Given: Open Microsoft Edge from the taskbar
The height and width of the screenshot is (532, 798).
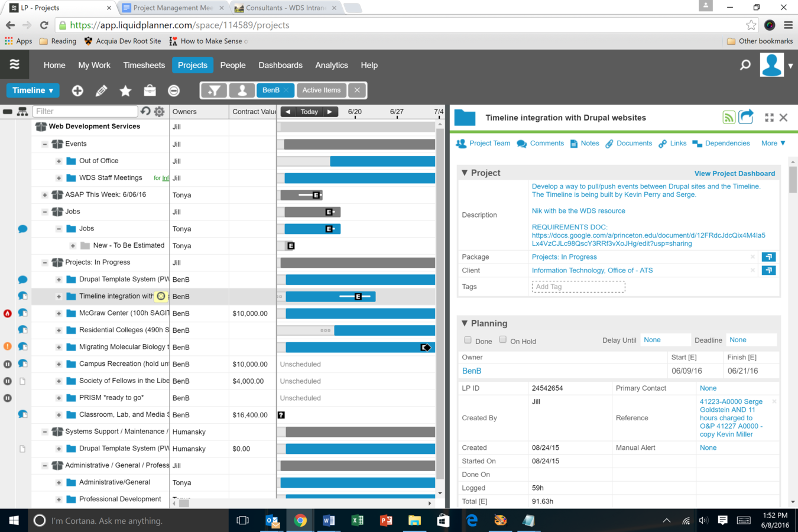Looking at the screenshot, I should tap(472, 520).
